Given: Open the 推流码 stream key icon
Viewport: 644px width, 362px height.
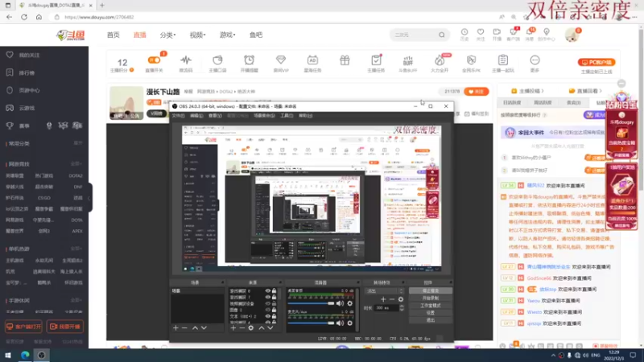Looking at the screenshot, I should coord(186,60).
